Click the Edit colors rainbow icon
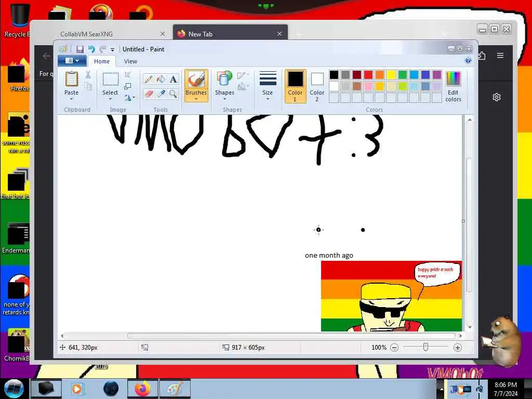This screenshot has height=399, width=532. (x=453, y=79)
